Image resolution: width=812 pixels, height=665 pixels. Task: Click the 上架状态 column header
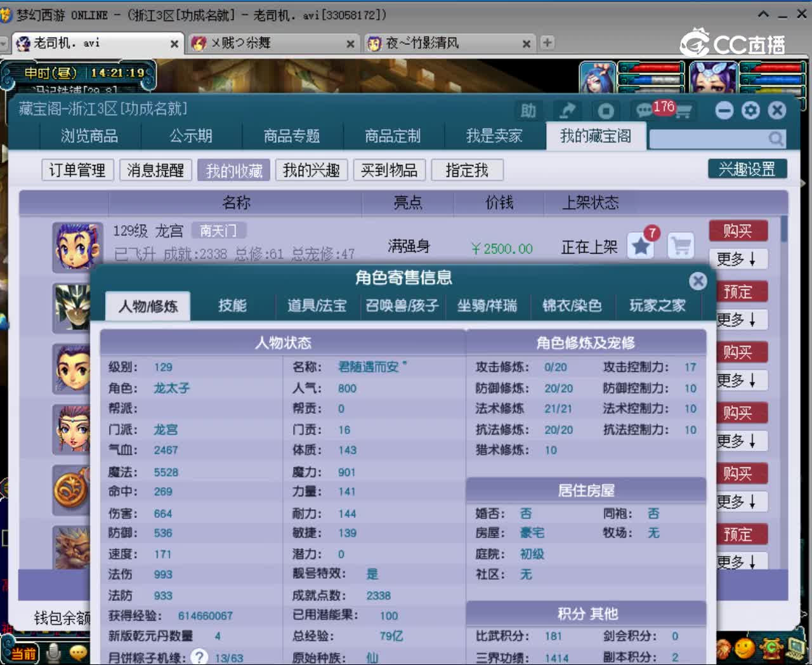point(591,203)
